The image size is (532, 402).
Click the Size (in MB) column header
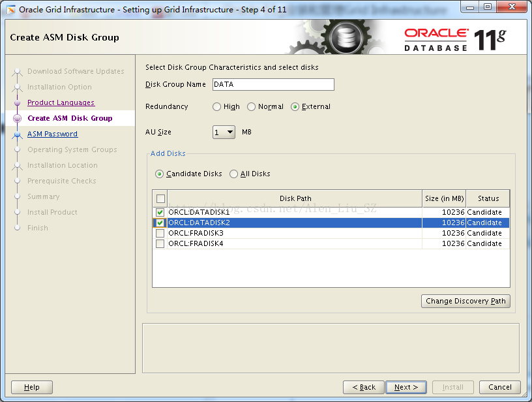click(444, 198)
